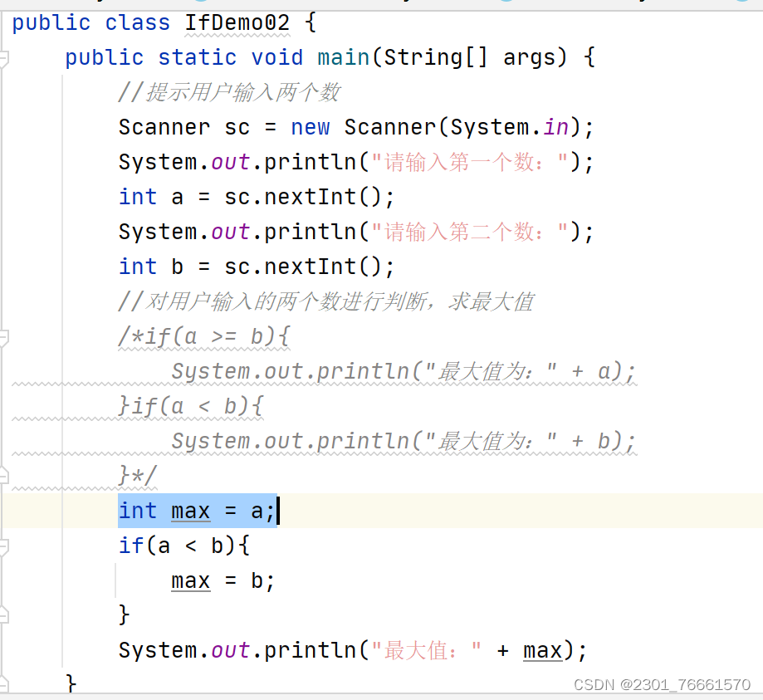Collapse the commented-out code block fold marker
763x700 pixels.
point(7,336)
